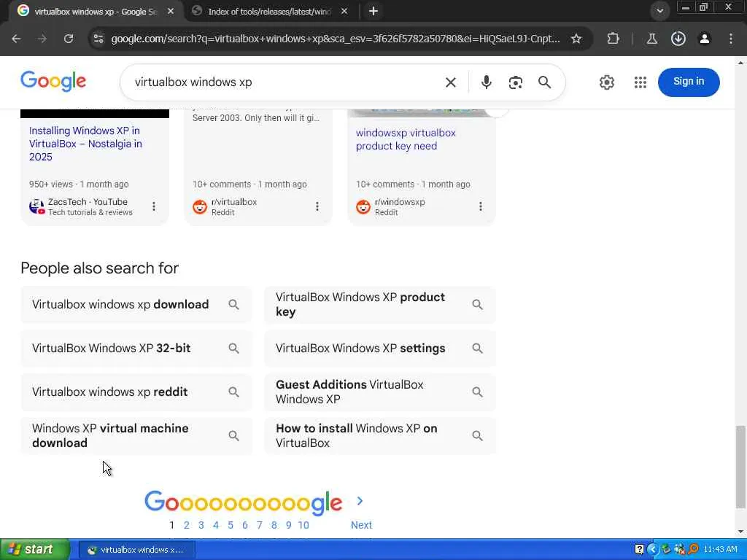Go to results page 10
The width and height of the screenshot is (747, 560).
point(303,525)
